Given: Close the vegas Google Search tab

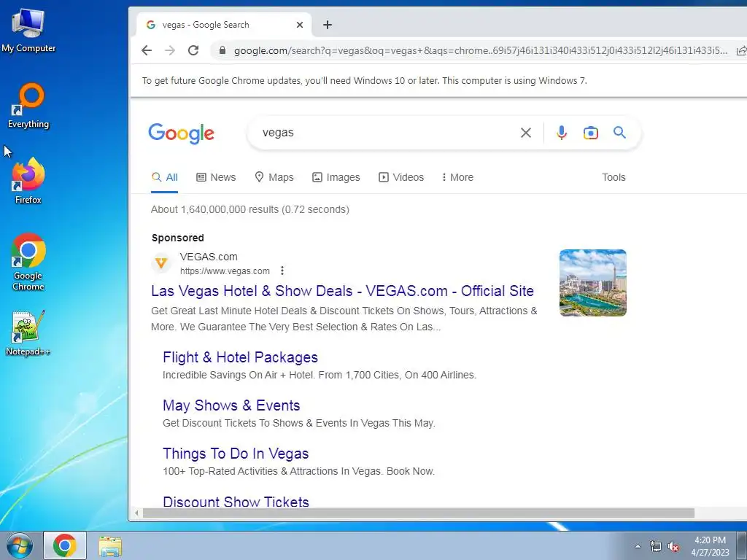Looking at the screenshot, I should pyautogui.click(x=300, y=25).
